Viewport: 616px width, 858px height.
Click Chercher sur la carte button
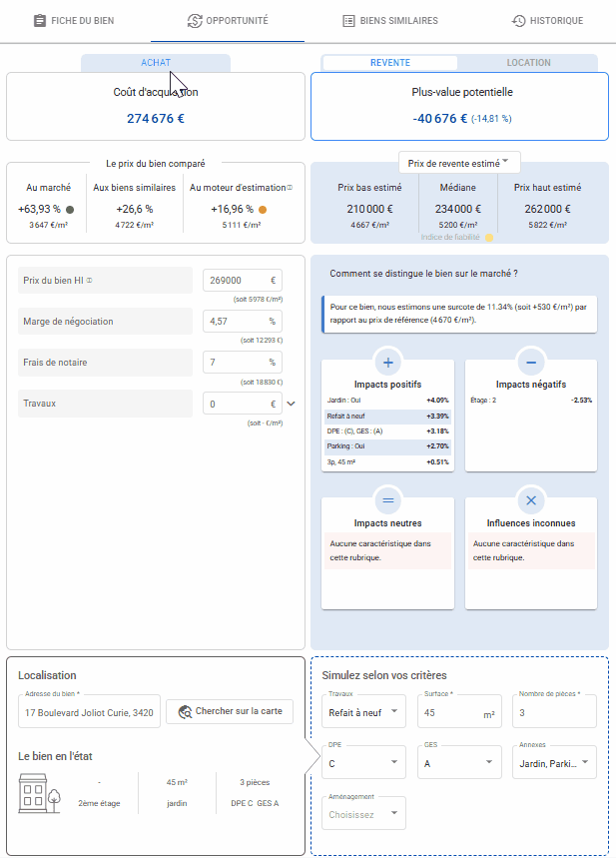230,711
